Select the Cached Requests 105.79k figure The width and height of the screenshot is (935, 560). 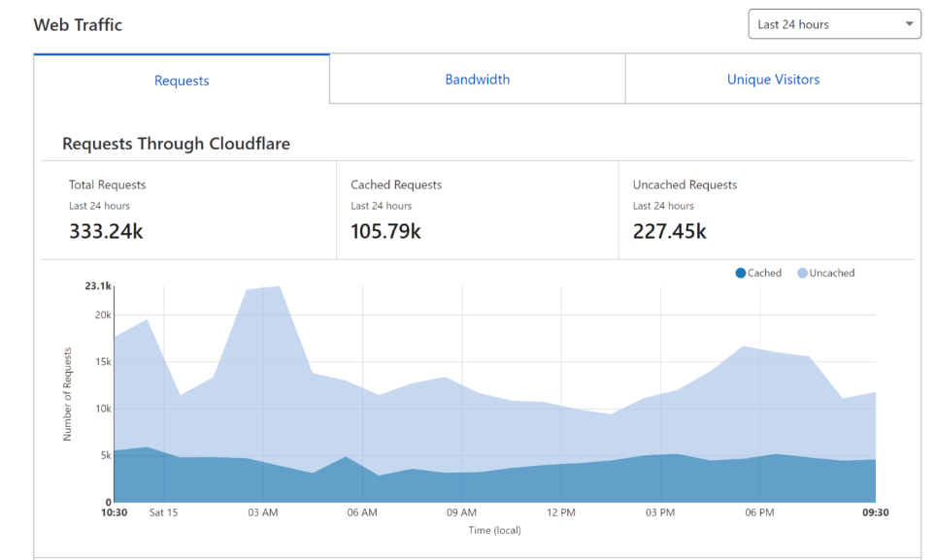pos(385,231)
